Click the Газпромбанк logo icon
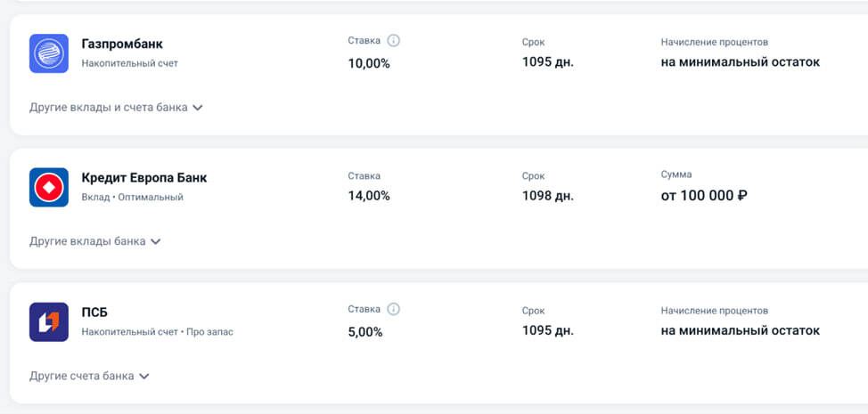Viewport: 868px width, 414px height. point(49,53)
